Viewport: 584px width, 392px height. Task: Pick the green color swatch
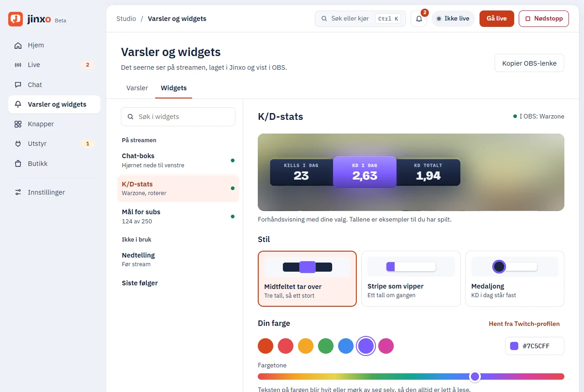[326, 346]
